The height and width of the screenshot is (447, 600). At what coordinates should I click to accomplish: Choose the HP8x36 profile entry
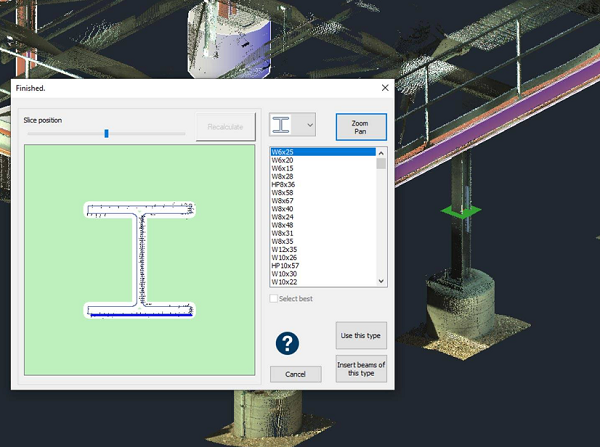coord(286,184)
